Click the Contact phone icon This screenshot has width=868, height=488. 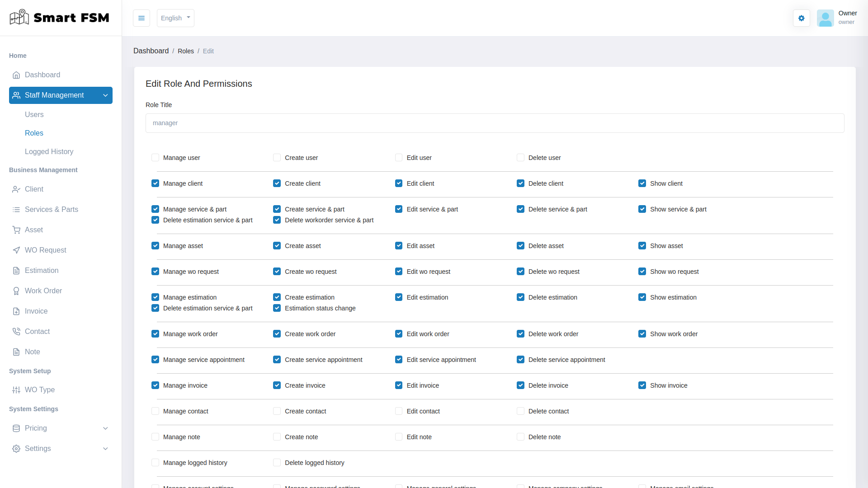[x=16, y=331]
